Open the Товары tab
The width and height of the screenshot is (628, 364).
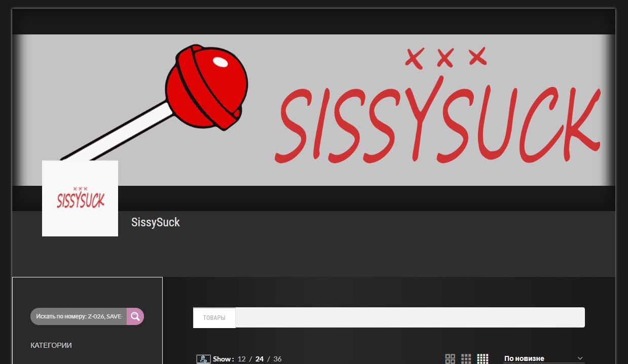(214, 318)
